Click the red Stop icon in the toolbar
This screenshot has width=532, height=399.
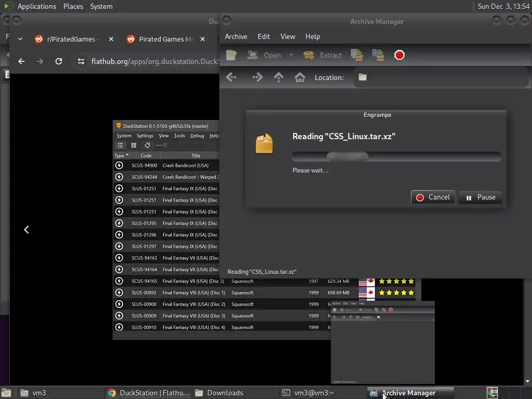click(x=400, y=55)
